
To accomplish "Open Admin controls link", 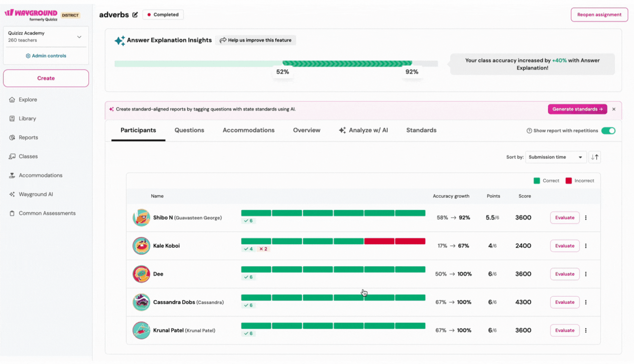I will (46, 56).
